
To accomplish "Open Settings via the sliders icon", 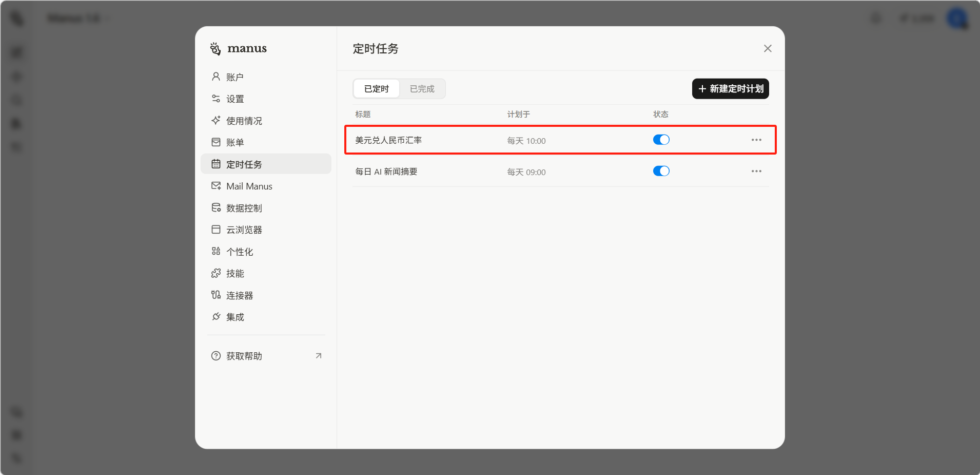I will pyautogui.click(x=216, y=99).
